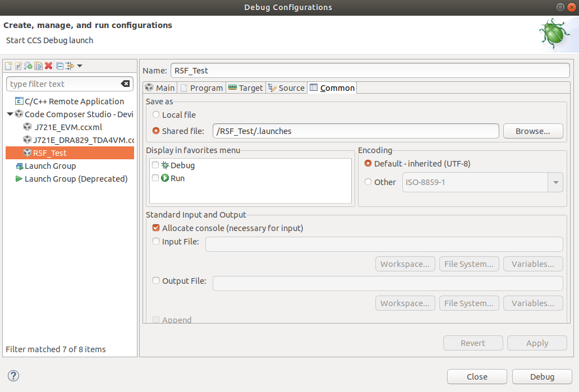Open the Help question mark icon
Viewport: 579px width, 392px height.
[14, 376]
